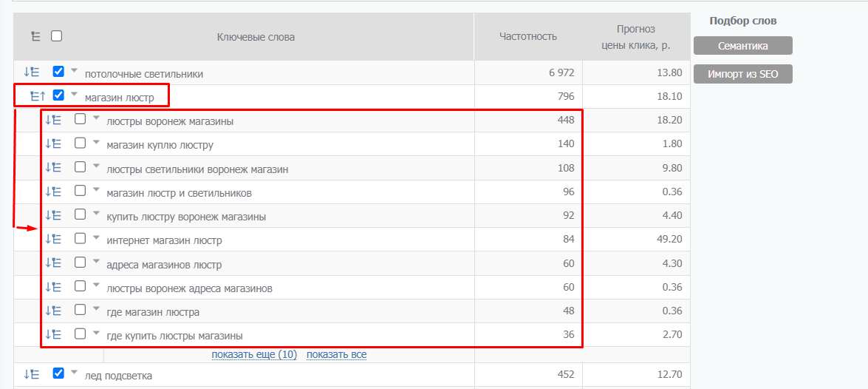This screenshot has height=389, width=868.
Task: Check the купить люстру воронеж магазины checkbox
Action: 81,214
